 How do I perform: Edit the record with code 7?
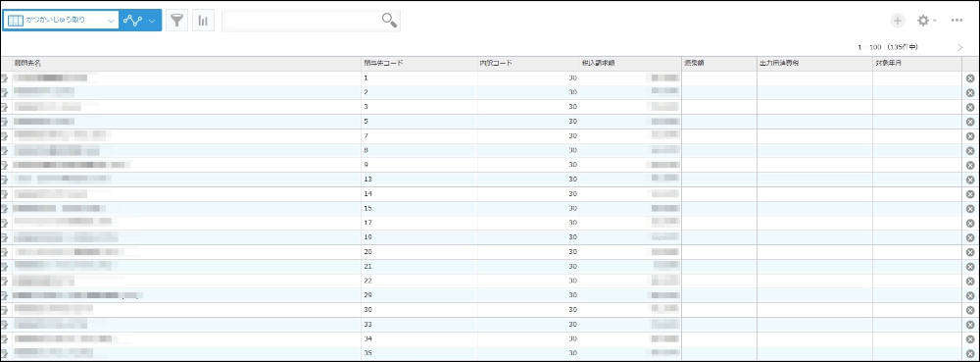[x=4, y=136]
